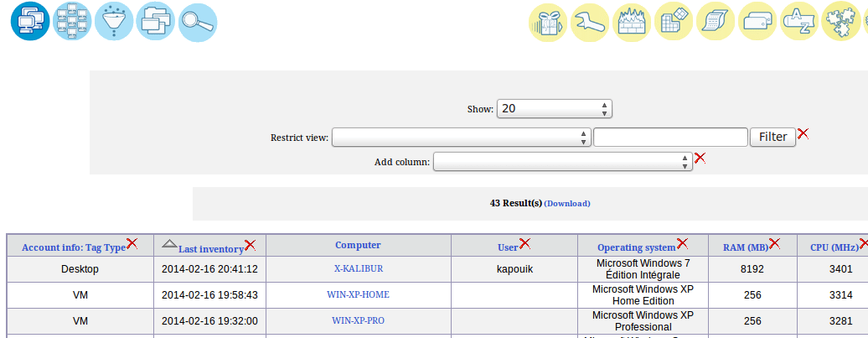Remove the Account info: Tag Type column
Image resolution: width=868 pixels, height=338 pixels.
[x=132, y=242]
